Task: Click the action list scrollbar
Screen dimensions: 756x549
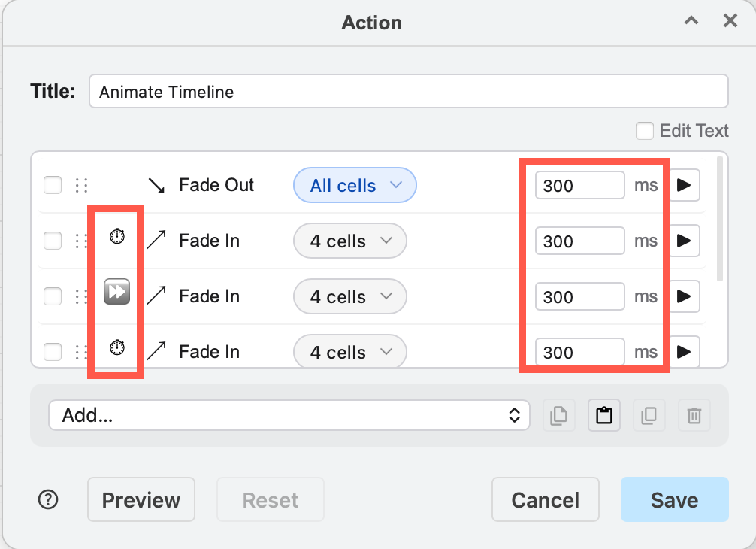Action: 720,219
